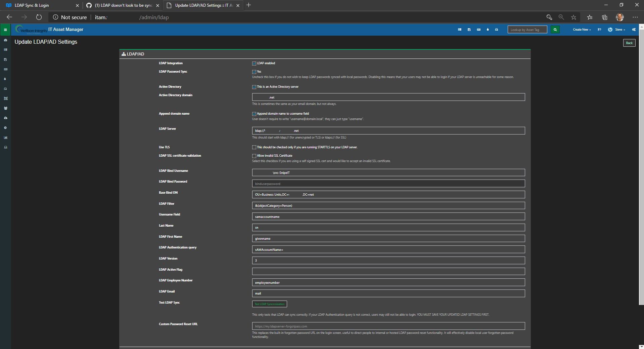
Task: Open Import cloud icon in the sidebar
Action: (5, 118)
